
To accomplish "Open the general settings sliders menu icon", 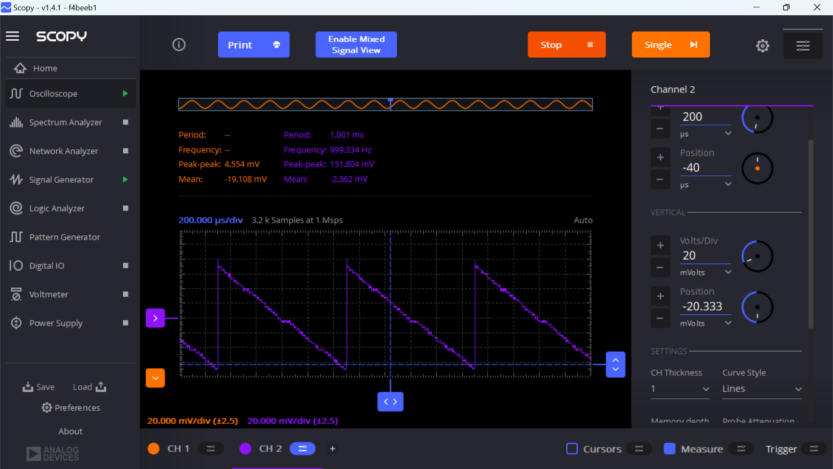I will pos(803,45).
